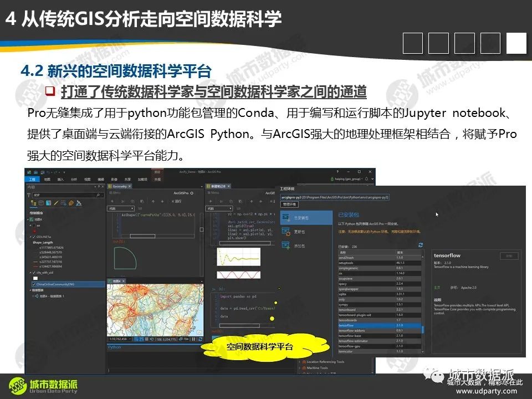Open the 工程 ribbon tab
The height and width of the screenshot is (399, 532).
[32, 179]
